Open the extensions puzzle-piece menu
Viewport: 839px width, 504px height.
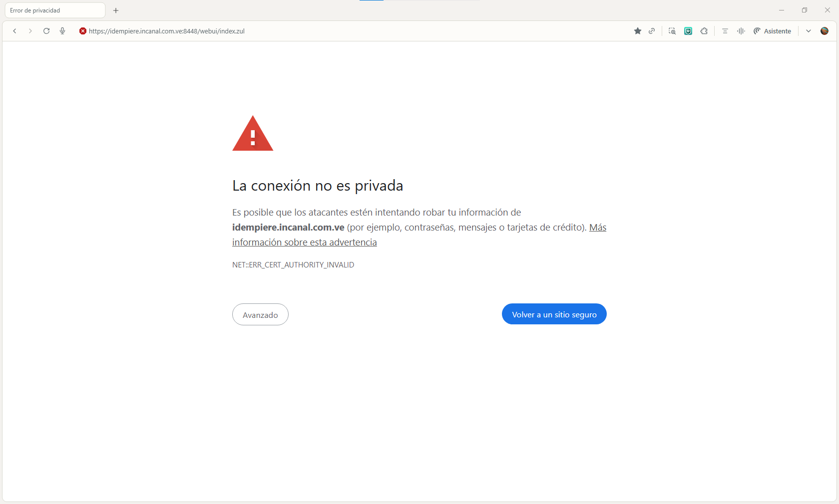(704, 31)
